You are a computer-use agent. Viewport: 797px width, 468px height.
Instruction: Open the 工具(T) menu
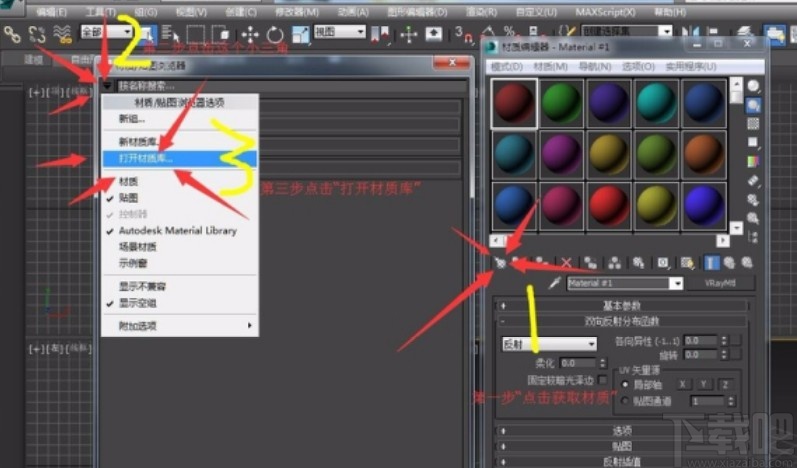click(100, 12)
